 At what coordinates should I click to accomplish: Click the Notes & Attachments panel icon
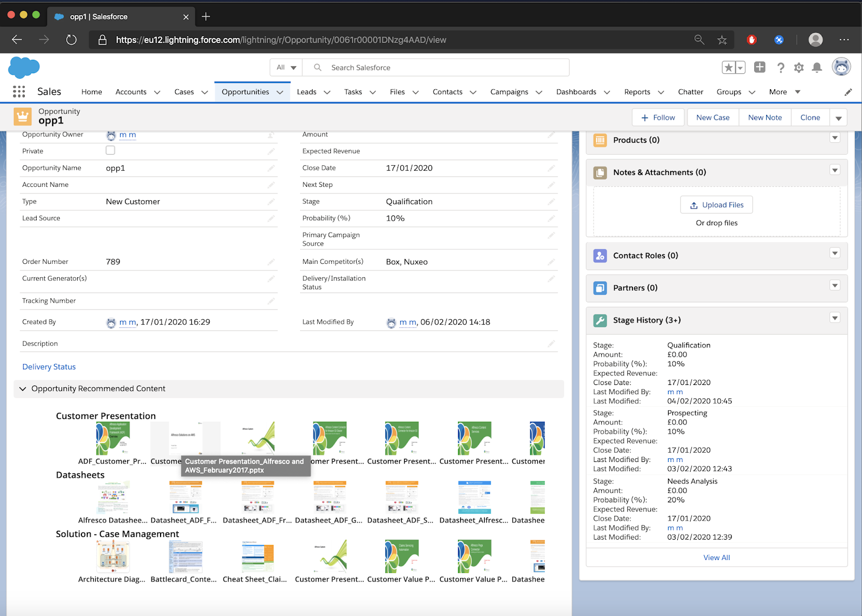tap(600, 172)
